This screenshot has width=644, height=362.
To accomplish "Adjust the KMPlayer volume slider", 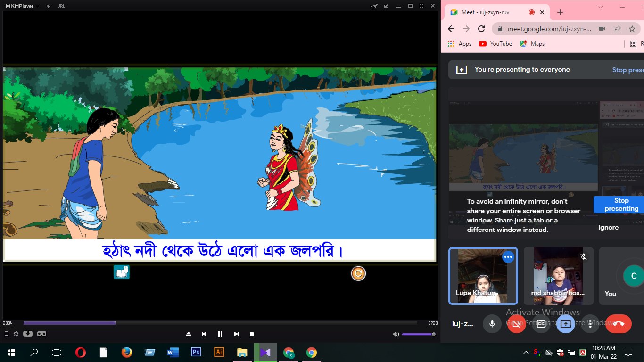I will [x=418, y=334].
